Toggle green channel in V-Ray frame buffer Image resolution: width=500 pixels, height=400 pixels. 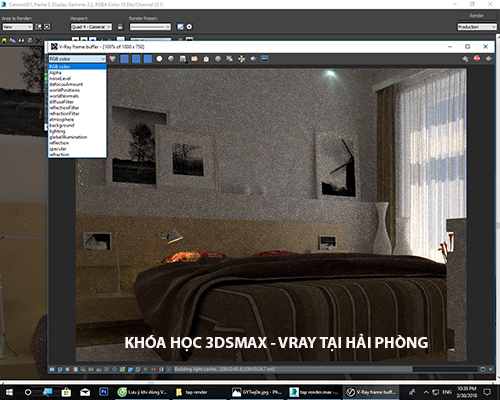136,59
